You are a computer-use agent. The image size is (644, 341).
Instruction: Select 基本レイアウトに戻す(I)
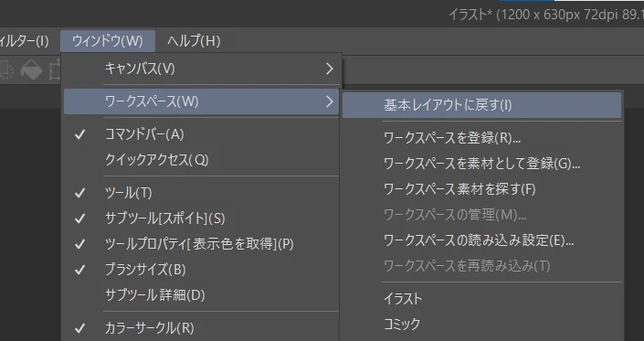point(481,105)
